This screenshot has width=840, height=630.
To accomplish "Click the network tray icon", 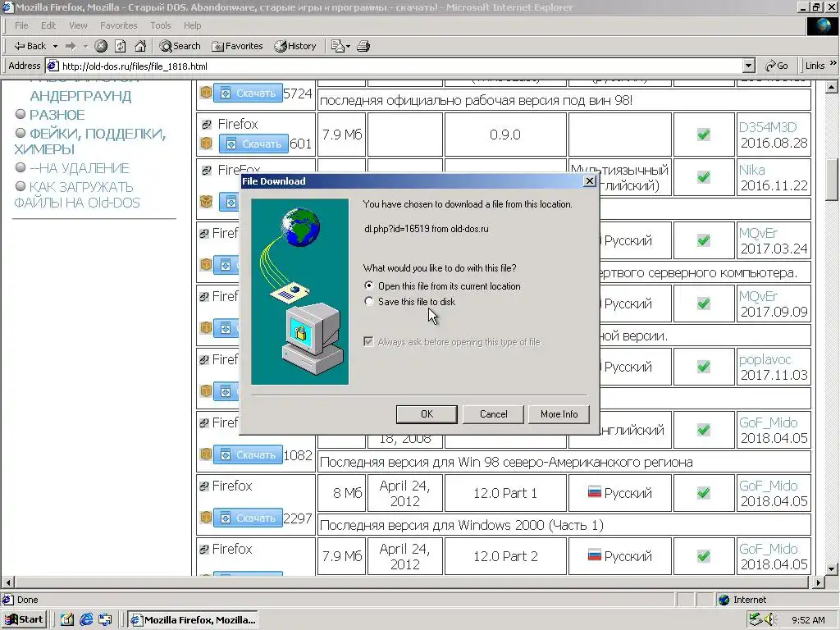I will [756, 620].
